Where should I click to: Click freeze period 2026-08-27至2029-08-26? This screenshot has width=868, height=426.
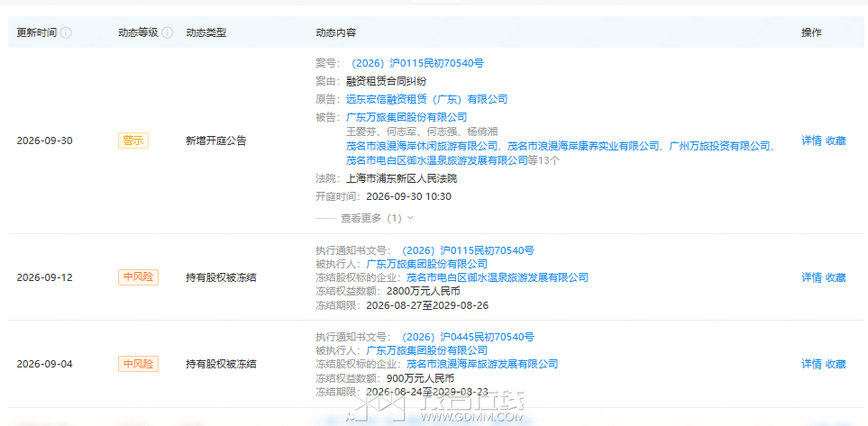[427, 305]
